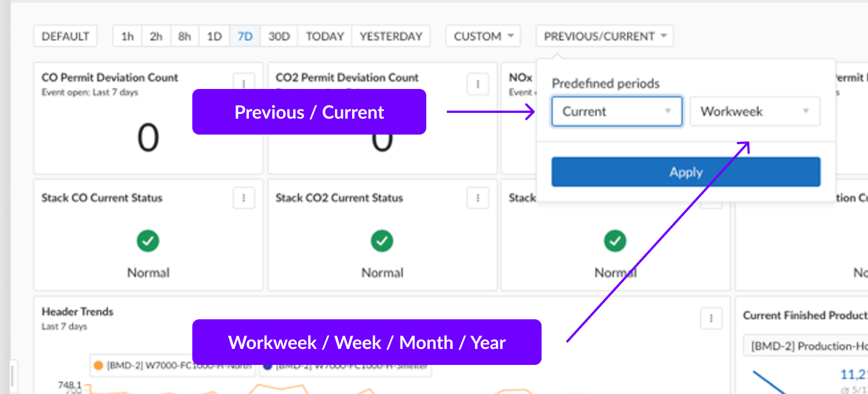Image resolution: width=868 pixels, height=394 pixels.
Task: Select the 1h time range
Action: tap(127, 36)
